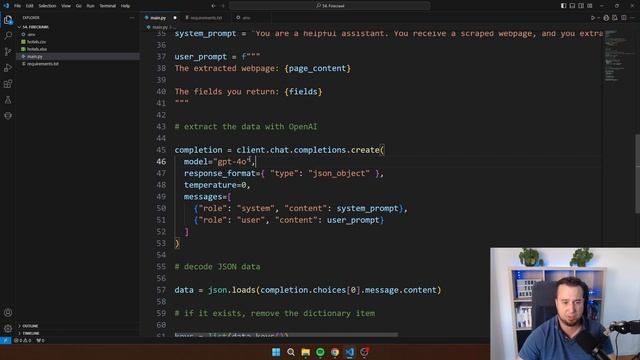The image size is (640, 360).
Task: Open the Search view in activity bar
Action: [8, 36]
